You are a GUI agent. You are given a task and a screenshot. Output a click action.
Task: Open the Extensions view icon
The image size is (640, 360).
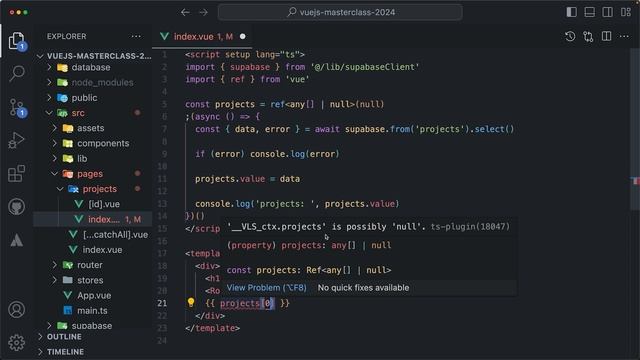16,173
